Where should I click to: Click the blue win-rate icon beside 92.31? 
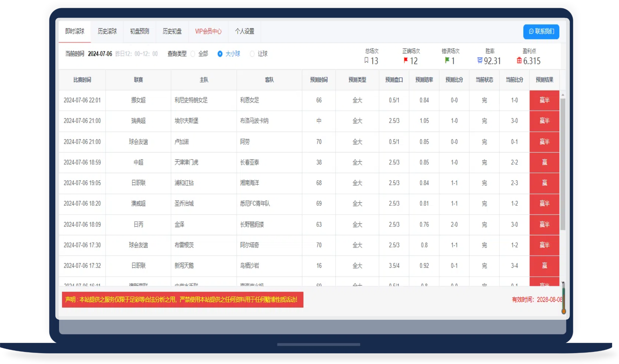[480, 60]
